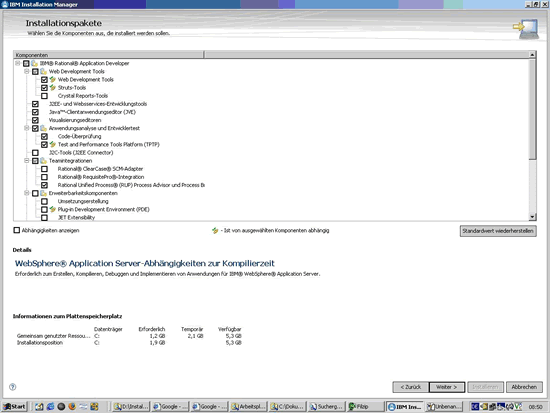Enable the Crystal Reports-Tools checkbox
This screenshot has width=550, height=413.
click(44, 96)
